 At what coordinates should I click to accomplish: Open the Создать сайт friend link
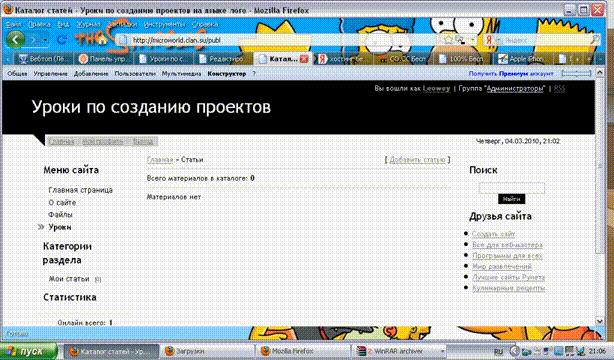(493, 234)
